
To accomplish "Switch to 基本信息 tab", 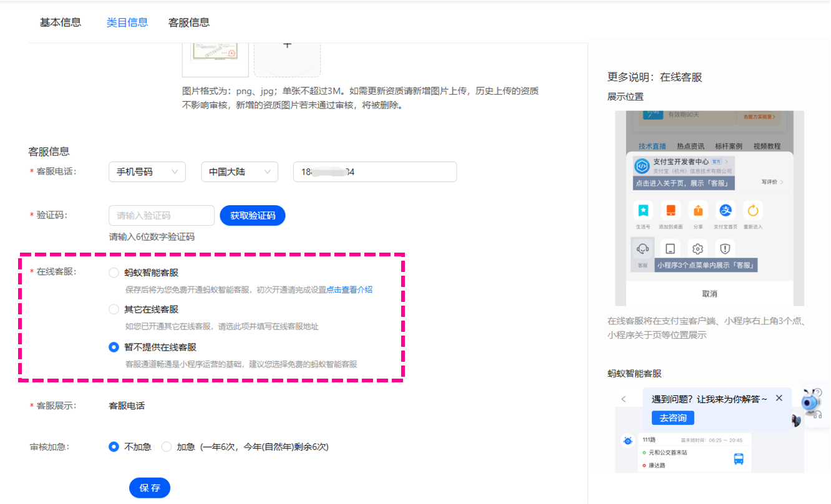I will click(x=61, y=22).
